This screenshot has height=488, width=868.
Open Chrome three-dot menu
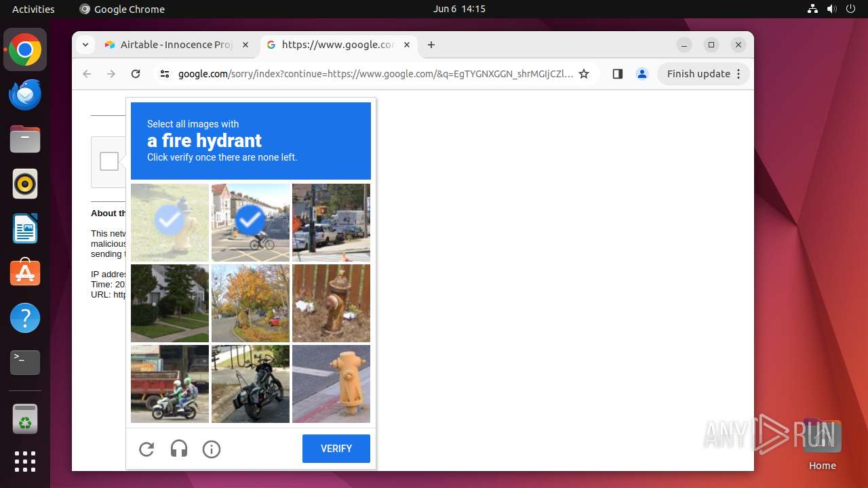(x=739, y=74)
